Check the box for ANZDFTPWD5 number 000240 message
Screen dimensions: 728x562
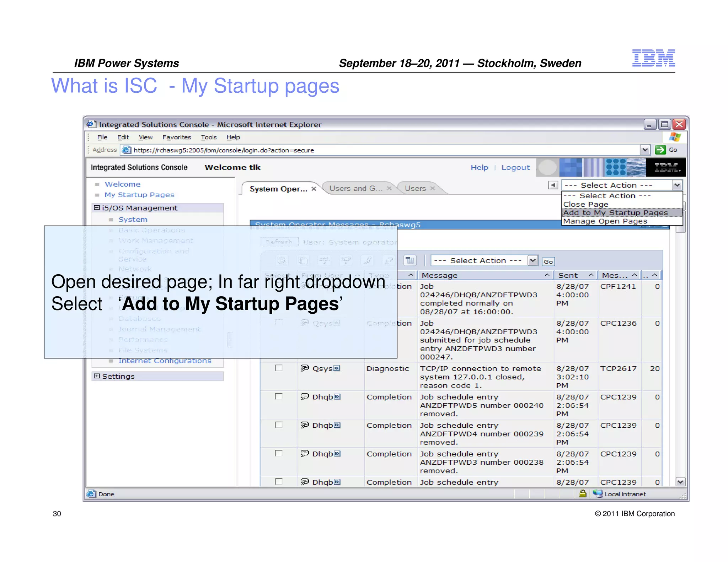point(279,396)
